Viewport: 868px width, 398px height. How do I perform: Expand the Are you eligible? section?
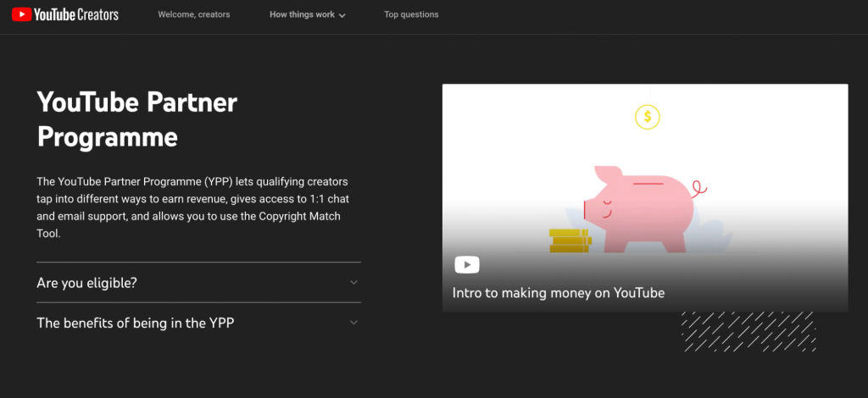coord(198,283)
